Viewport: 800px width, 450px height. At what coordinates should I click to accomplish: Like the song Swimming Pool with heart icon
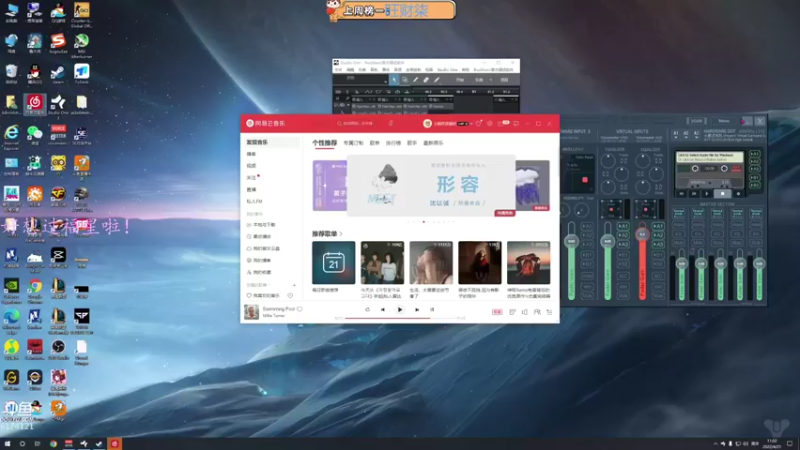tap(300, 309)
